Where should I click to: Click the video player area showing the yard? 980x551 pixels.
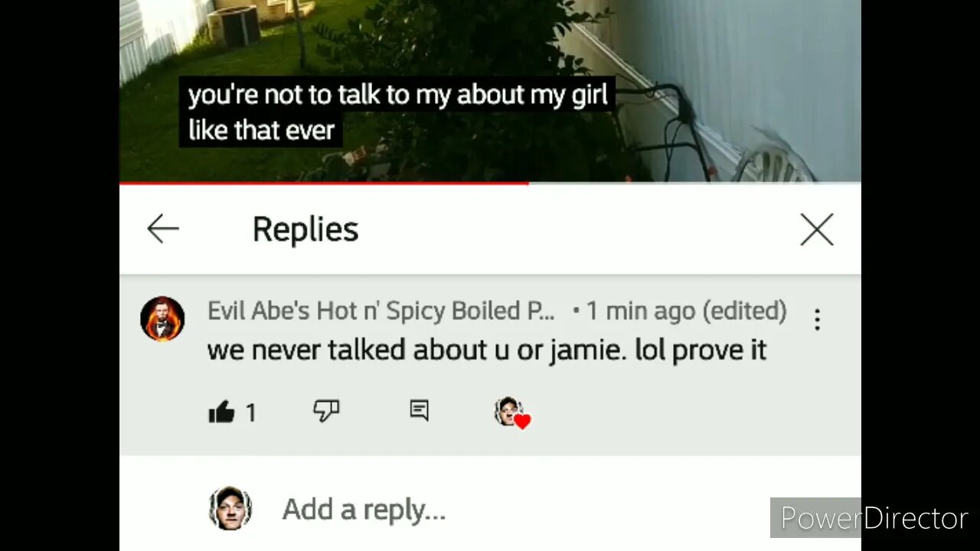pos(490,90)
